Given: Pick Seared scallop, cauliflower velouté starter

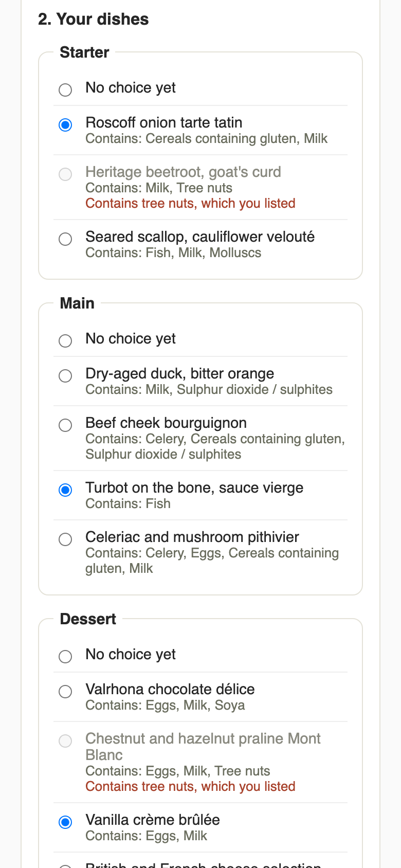Looking at the screenshot, I should (65, 239).
